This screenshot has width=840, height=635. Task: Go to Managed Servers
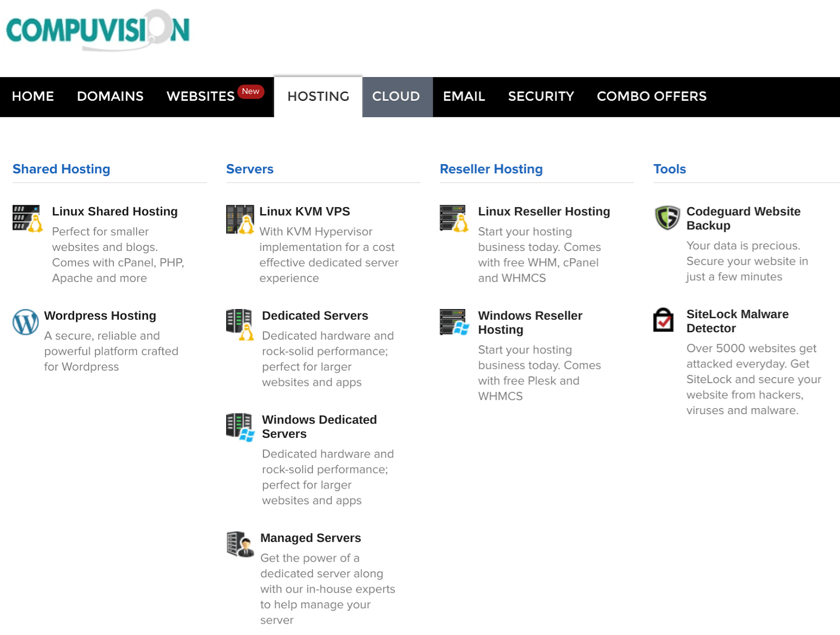click(311, 538)
